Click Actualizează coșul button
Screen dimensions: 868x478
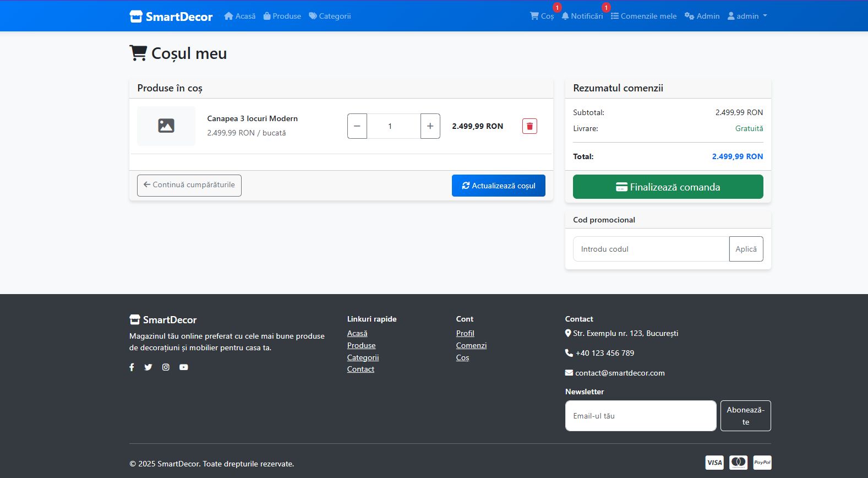(498, 186)
